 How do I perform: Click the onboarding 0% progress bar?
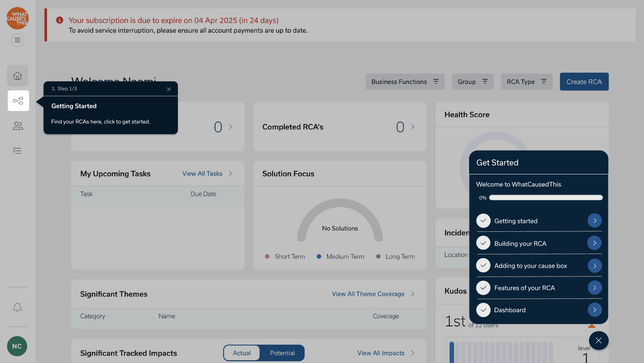point(546,198)
